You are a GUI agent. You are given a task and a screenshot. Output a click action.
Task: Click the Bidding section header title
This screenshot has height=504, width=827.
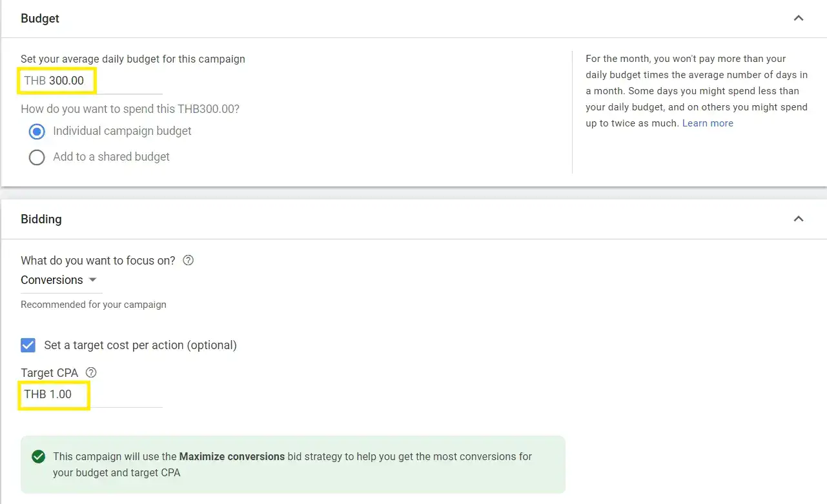pos(41,219)
